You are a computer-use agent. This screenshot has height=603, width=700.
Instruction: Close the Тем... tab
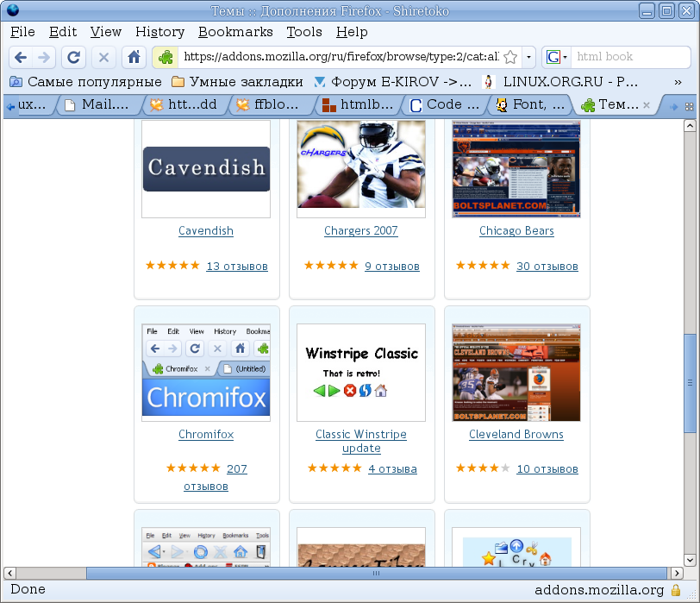[646, 105]
